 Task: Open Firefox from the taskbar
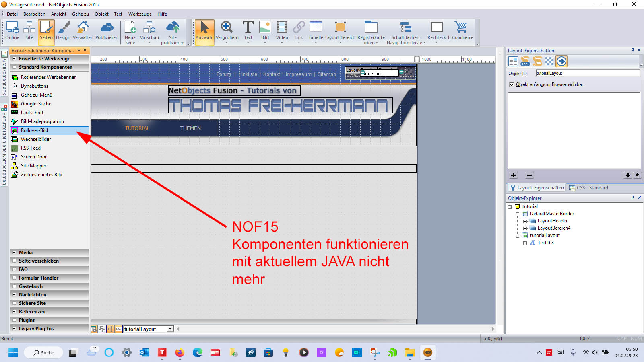click(x=180, y=353)
